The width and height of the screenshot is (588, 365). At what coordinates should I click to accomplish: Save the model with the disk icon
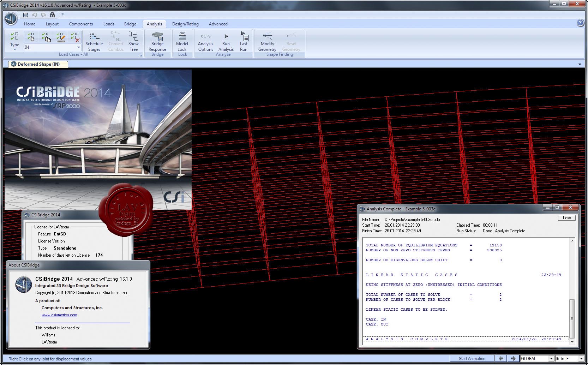point(26,15)
